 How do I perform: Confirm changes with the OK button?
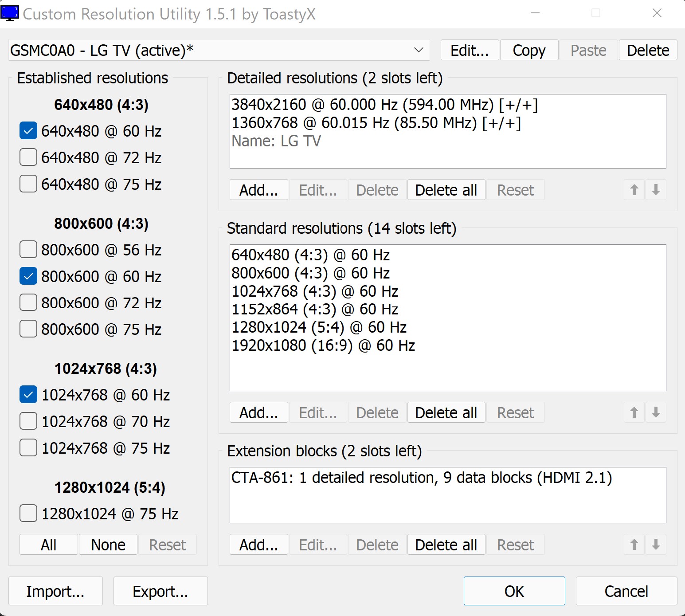(514, 591)
